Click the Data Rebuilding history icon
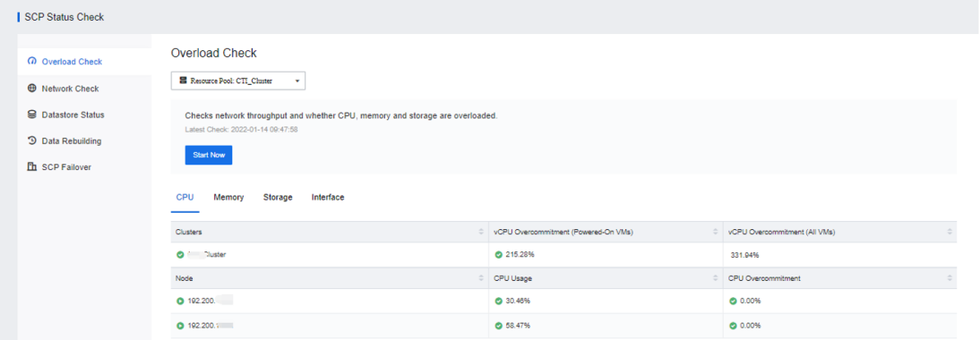The height and width of the screenshot is (340, 980). coord(32,140)
